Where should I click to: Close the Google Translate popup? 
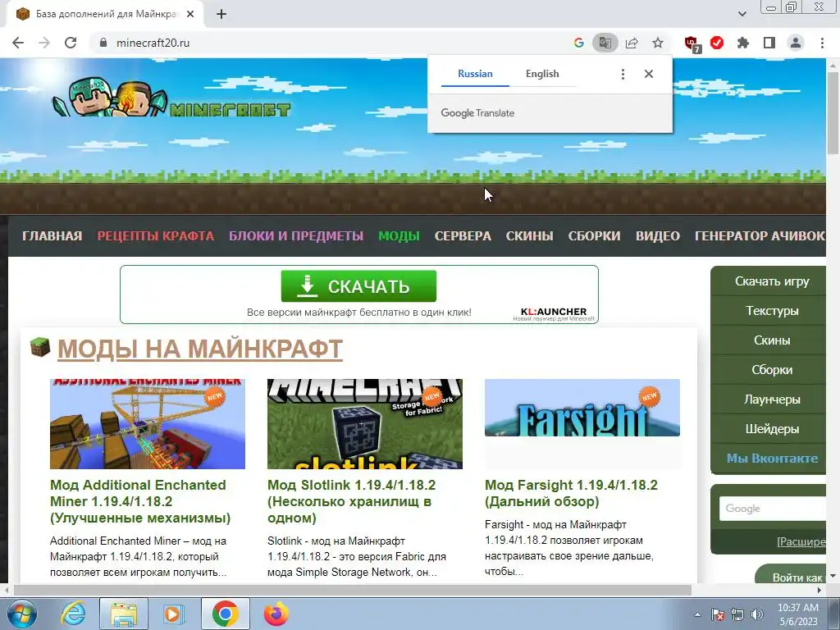pos(649,74)
